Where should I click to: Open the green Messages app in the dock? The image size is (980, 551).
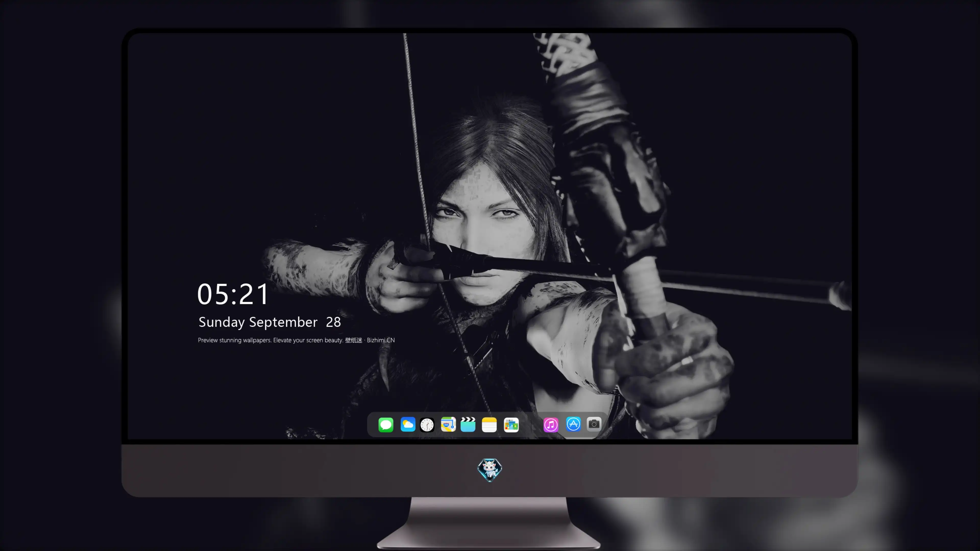pos(386,425)
